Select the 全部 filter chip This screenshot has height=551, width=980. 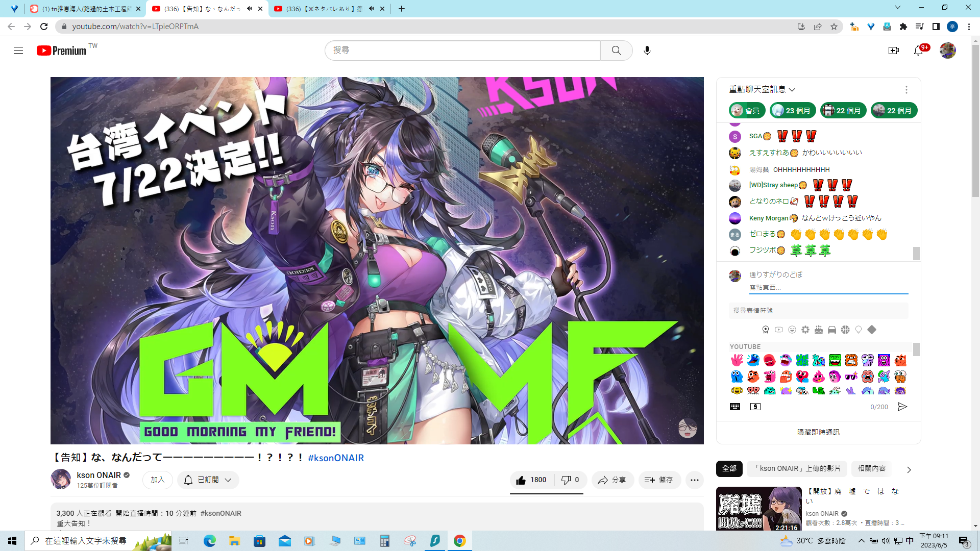(x=729, y=468)
